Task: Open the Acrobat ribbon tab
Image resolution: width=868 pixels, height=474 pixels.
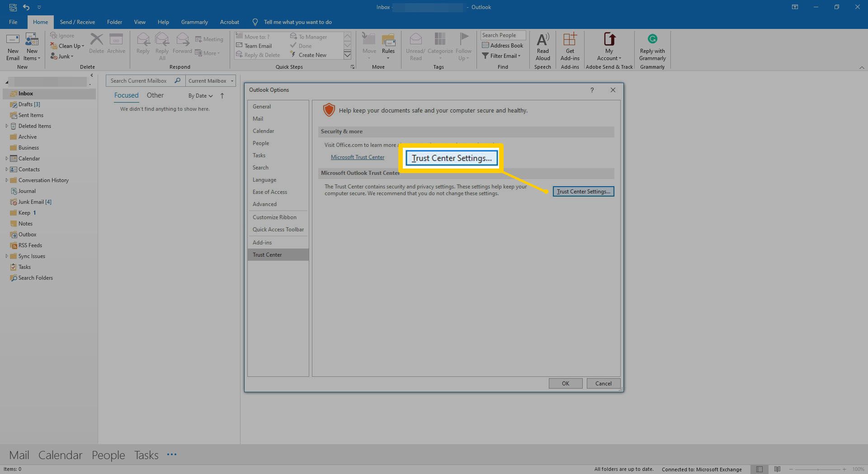Action: pos(229,22)
